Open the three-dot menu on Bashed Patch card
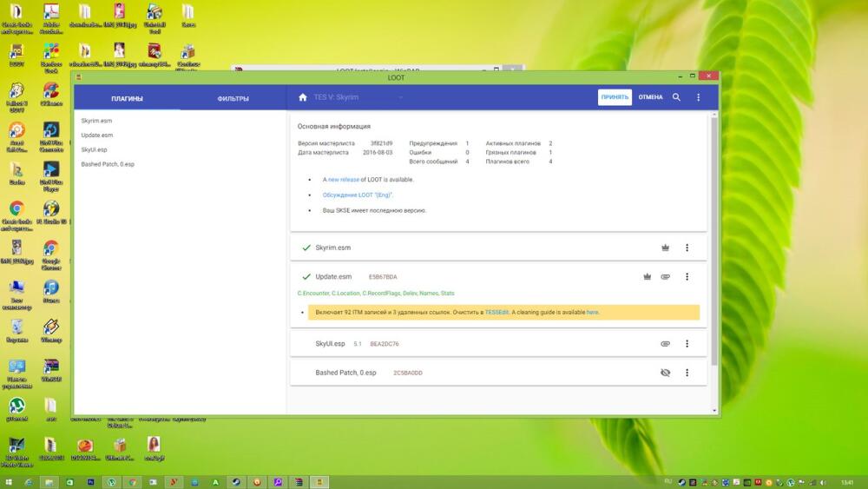The width and height of the screenshot is (868, 489). 687,373
